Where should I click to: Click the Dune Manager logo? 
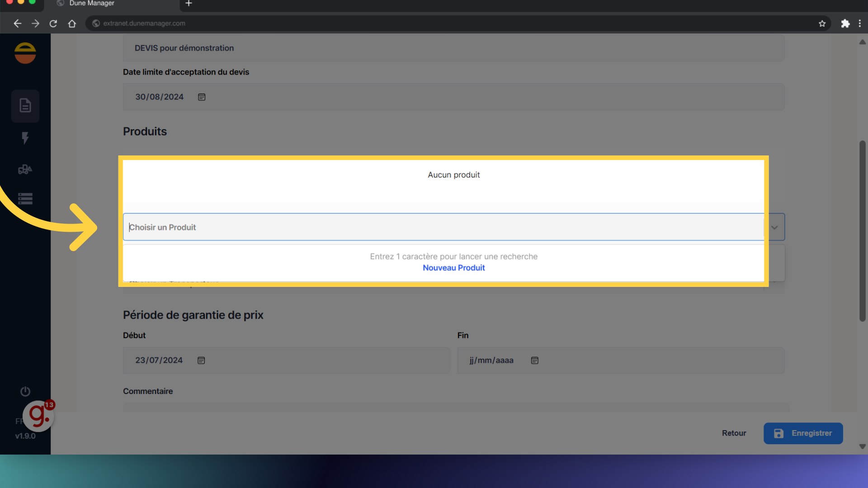pyautogui.click(x=25, y=53)
